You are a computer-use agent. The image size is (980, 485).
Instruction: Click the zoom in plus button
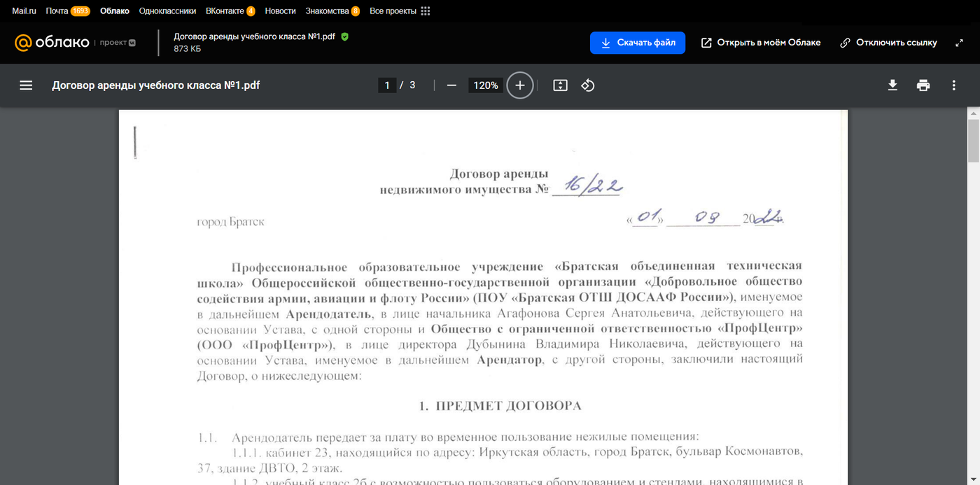(519, 85)
